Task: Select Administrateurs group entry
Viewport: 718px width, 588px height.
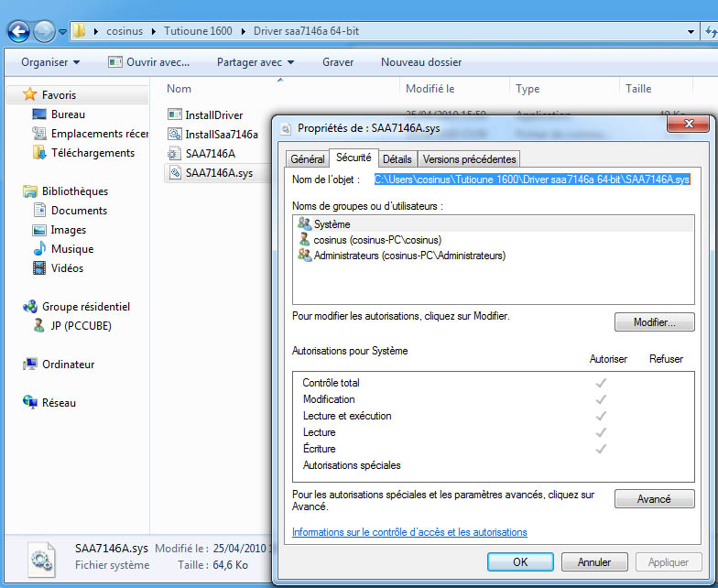Action: point(408,256)
